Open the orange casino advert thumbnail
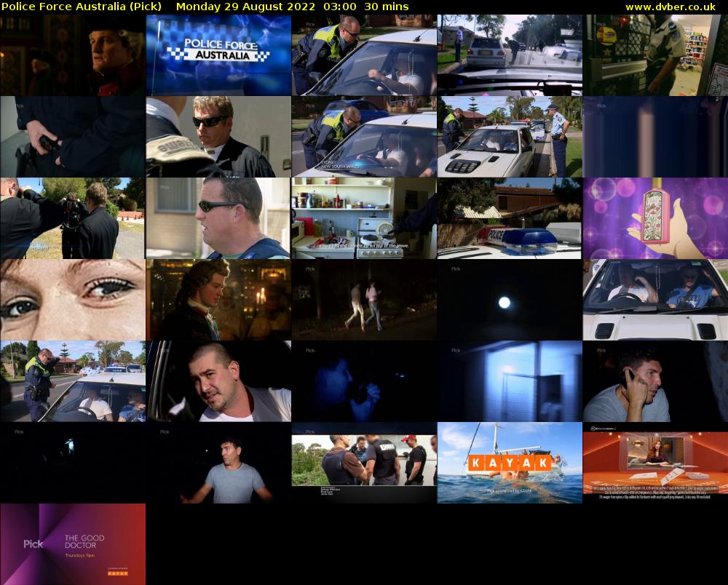Viewport: 728px width, 585px height. point(655,463)
